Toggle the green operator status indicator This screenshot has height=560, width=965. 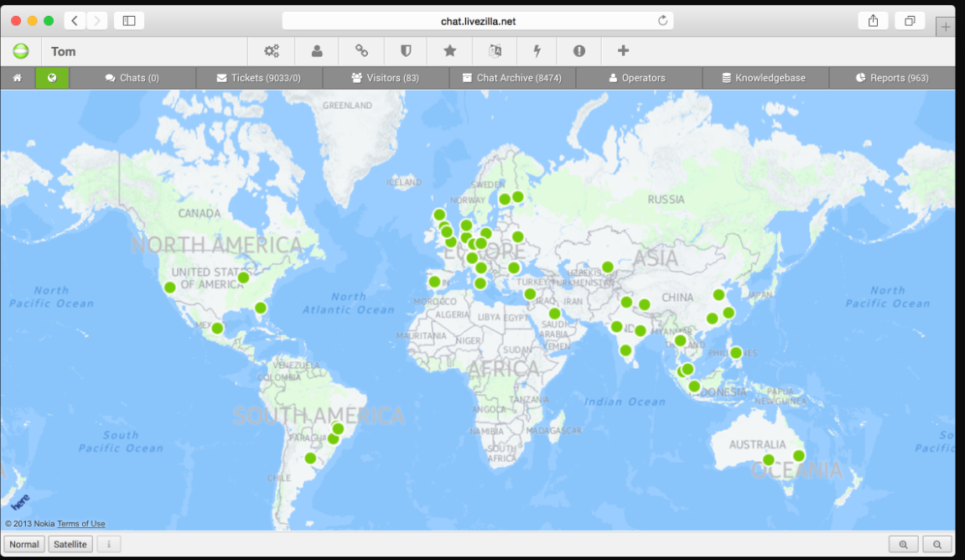[21, 51]
